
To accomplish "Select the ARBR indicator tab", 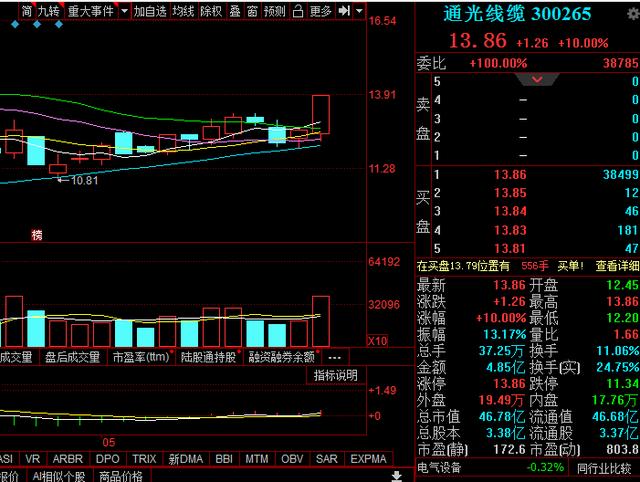I will click(x=67, y=459).
